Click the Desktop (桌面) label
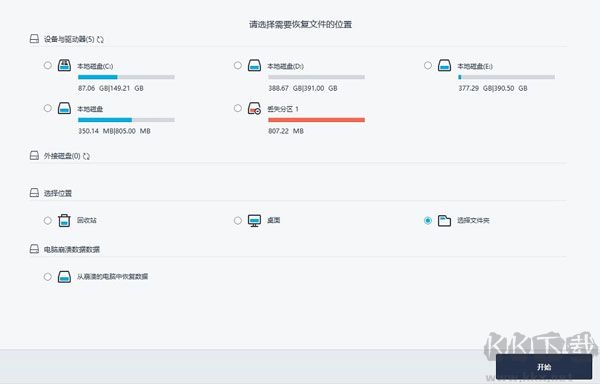Image resolution: width=600 pixels, height=384 pixels. coord(274,220)
